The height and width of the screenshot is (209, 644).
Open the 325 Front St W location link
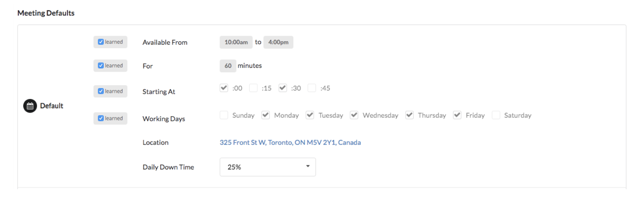pyautogui.click(x=290, y=142)
